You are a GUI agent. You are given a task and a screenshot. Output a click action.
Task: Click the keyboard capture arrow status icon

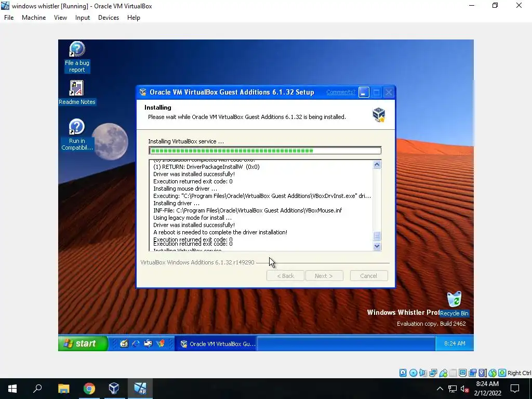(502, 373)
